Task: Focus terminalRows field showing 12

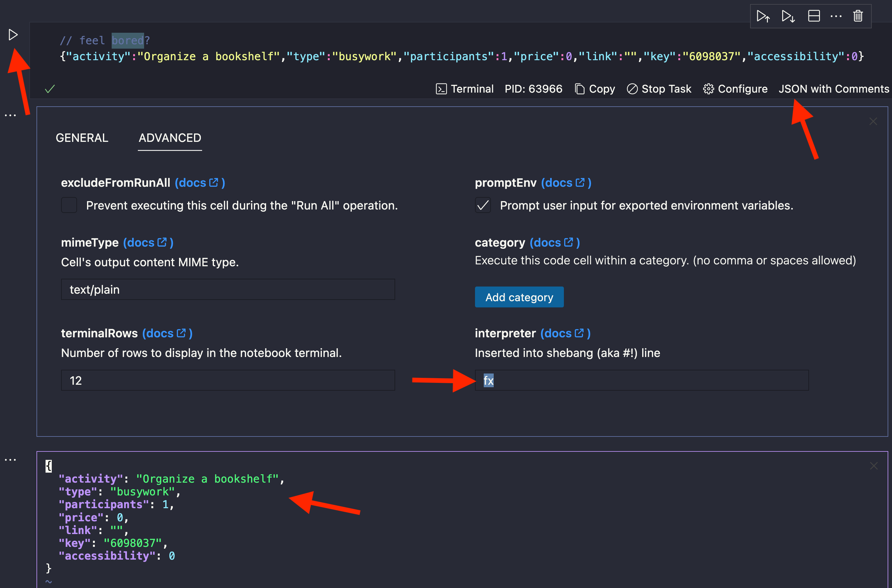Action: click(x=228, y=380)
